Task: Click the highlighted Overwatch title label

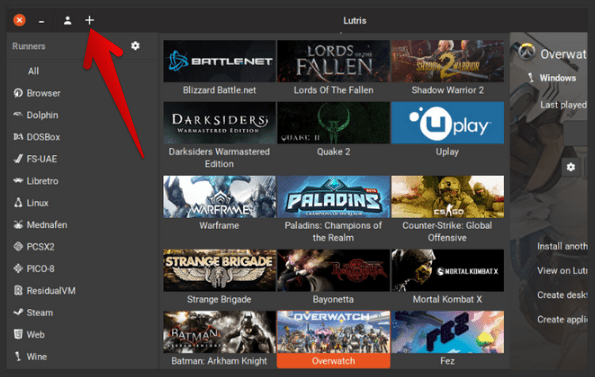Action: (333, 361)
